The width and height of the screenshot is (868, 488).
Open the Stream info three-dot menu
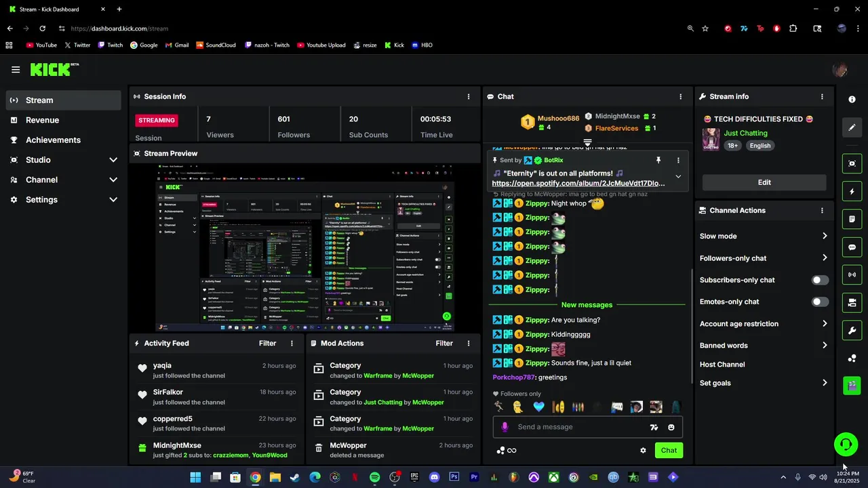822,96
